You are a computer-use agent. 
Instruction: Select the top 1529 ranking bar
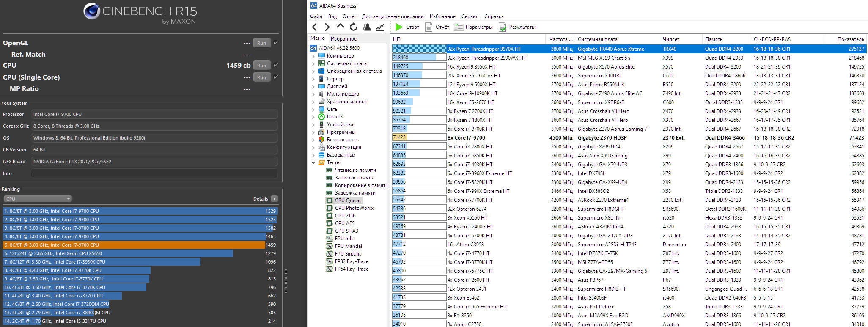pos(140,211)
